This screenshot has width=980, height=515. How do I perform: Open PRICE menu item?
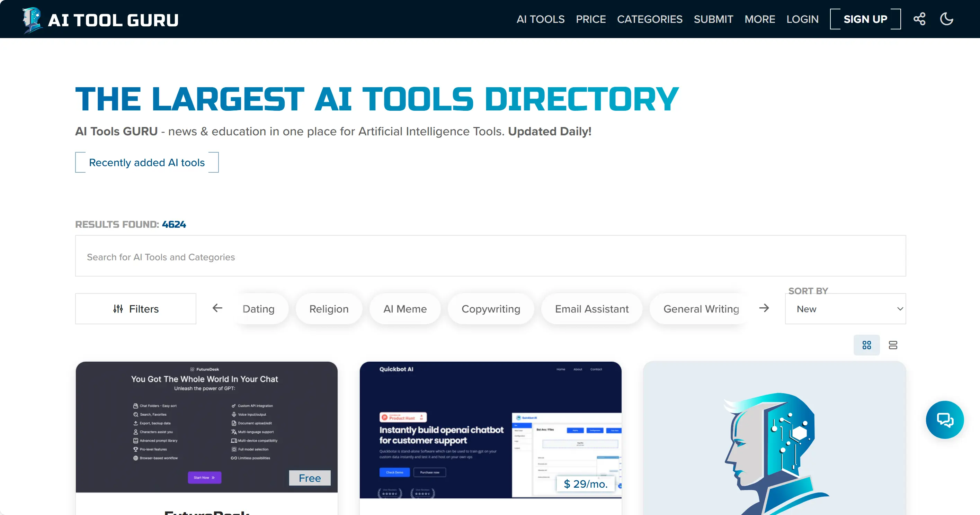(590, 19)
